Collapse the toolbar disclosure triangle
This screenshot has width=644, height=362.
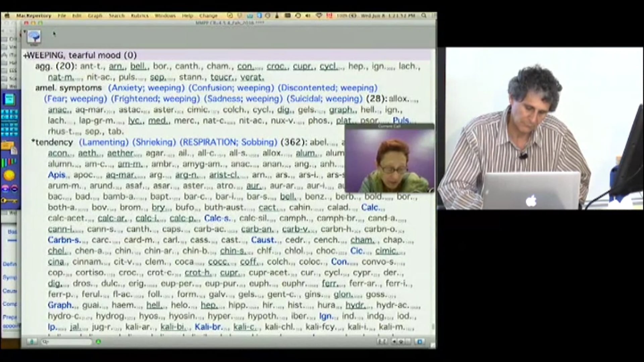tap(24, 32)
